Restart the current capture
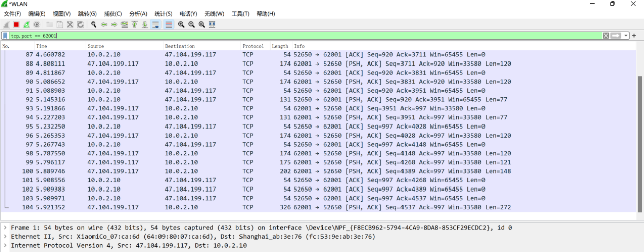Viewport: 644px width, 252px height. click(26, 24)
